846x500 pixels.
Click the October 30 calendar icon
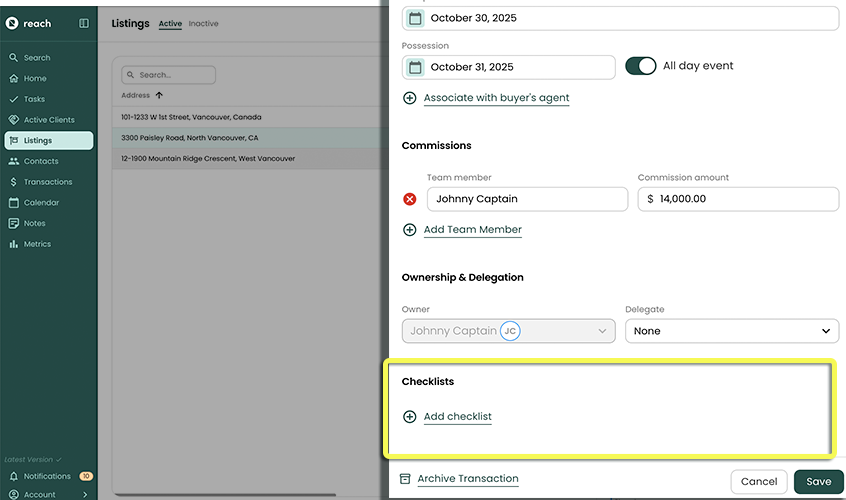tap(415, 18)
